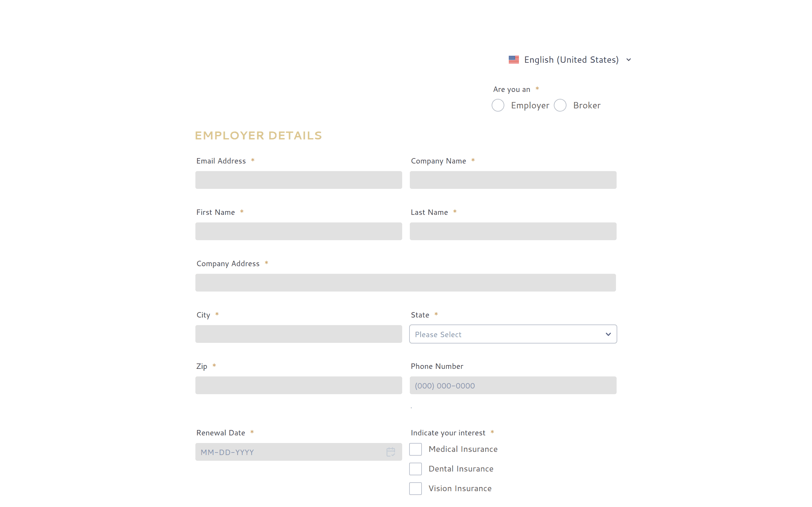
Task: Select the First Name input box
Action: click(x=298, y=231)
